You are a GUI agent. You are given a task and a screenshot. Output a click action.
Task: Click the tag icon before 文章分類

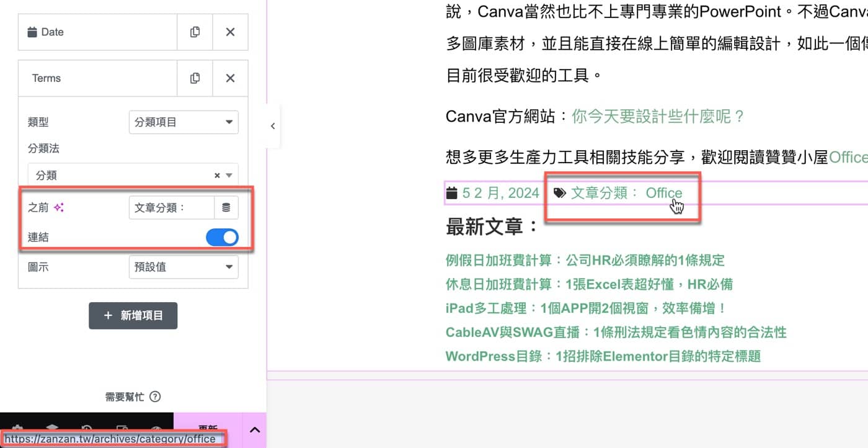(x=560, y=193)
